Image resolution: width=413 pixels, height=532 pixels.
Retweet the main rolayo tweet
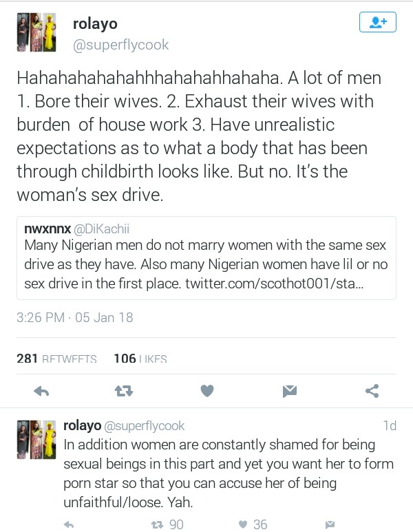click(124, 391)
